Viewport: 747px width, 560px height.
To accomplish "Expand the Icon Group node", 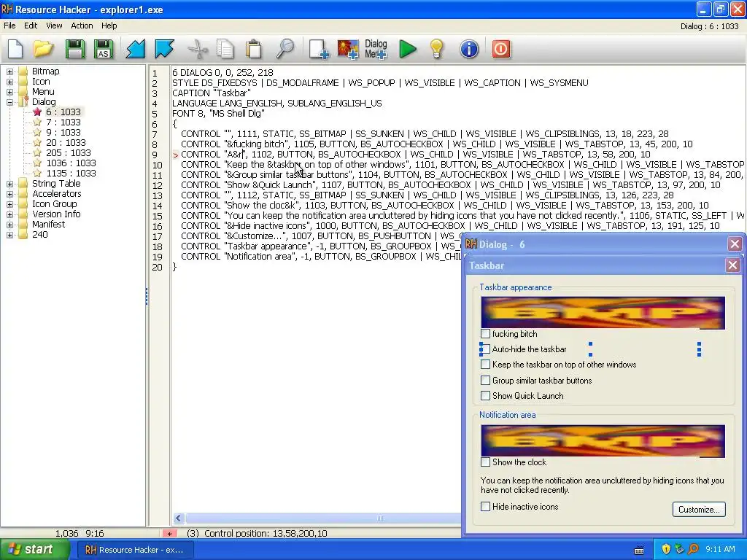I will click(9, 204).
